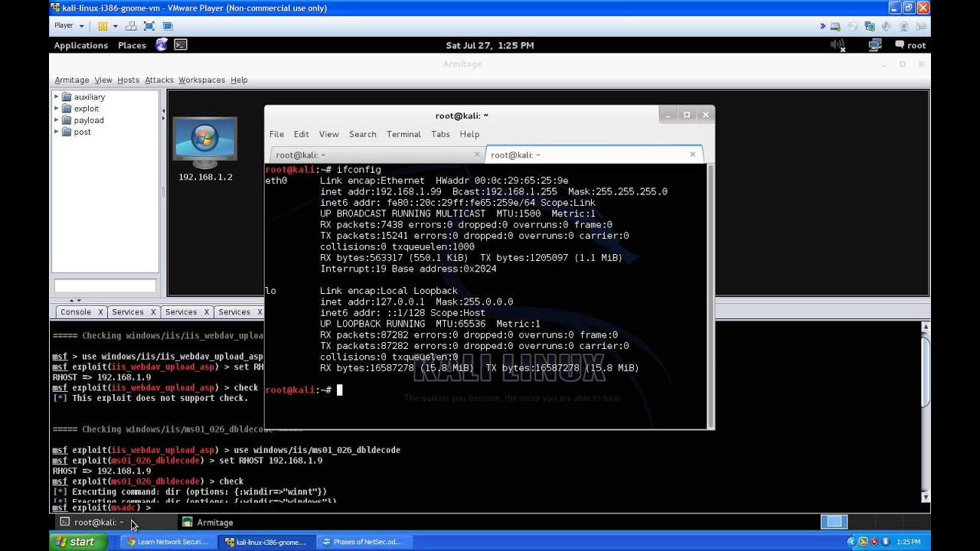Open the Applications menu in Kali panel
The height and width of the screenshot is (551, 980).
(81, 45)
